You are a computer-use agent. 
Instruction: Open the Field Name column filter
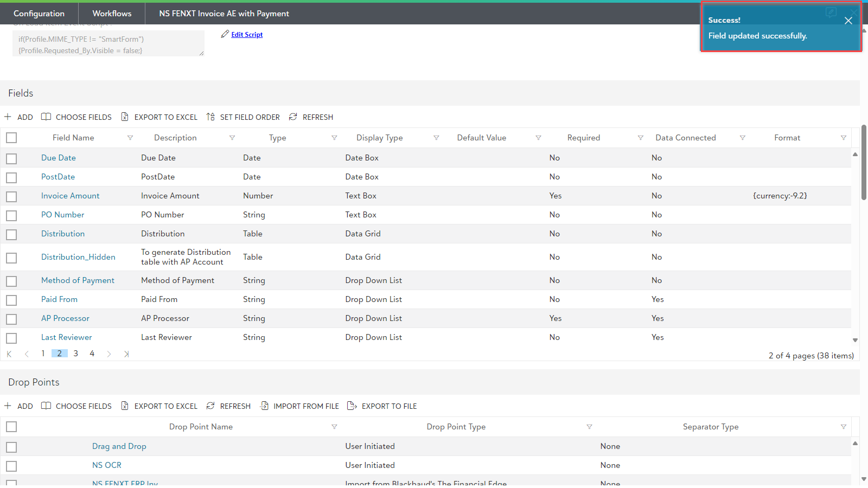click(130, 138)
